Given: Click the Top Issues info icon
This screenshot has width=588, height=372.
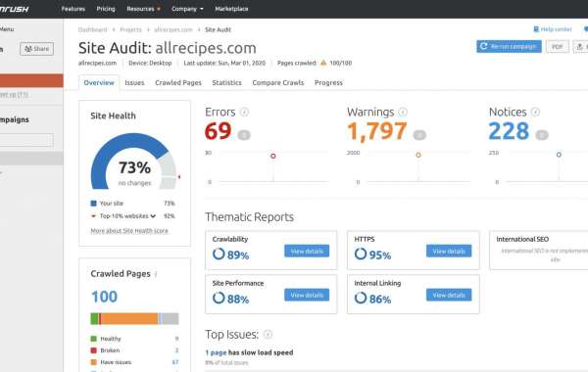Looking at the screenshot, I should (x=268, y=334).
